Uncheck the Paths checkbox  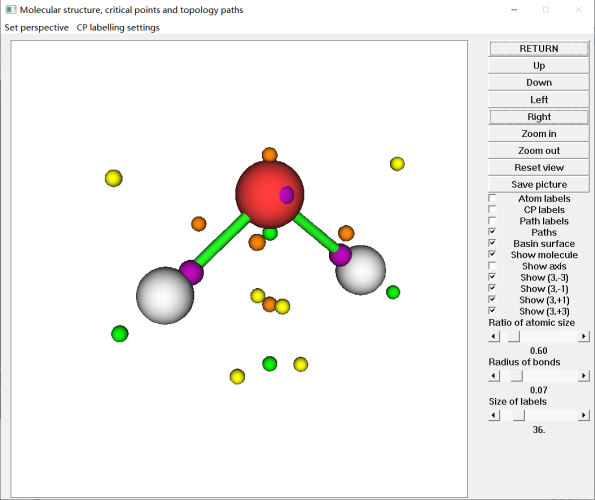click(492, 232)
